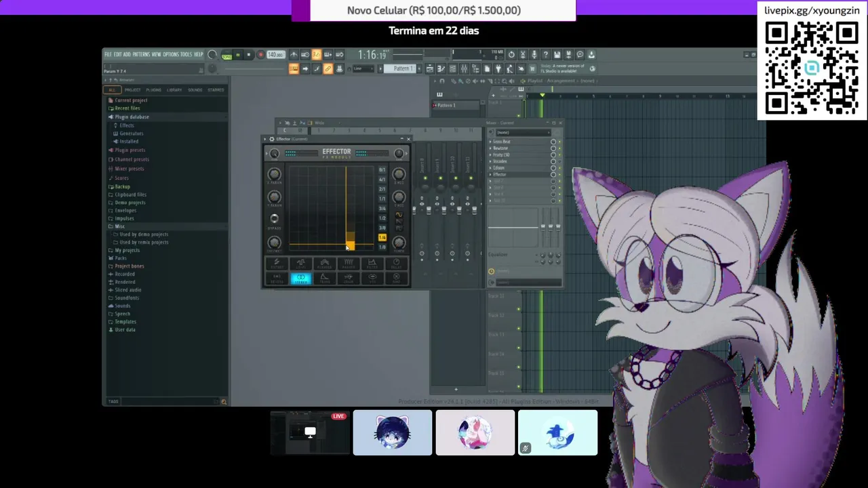
Task: Click the save project floppy icon
Action: coord(557,54)
